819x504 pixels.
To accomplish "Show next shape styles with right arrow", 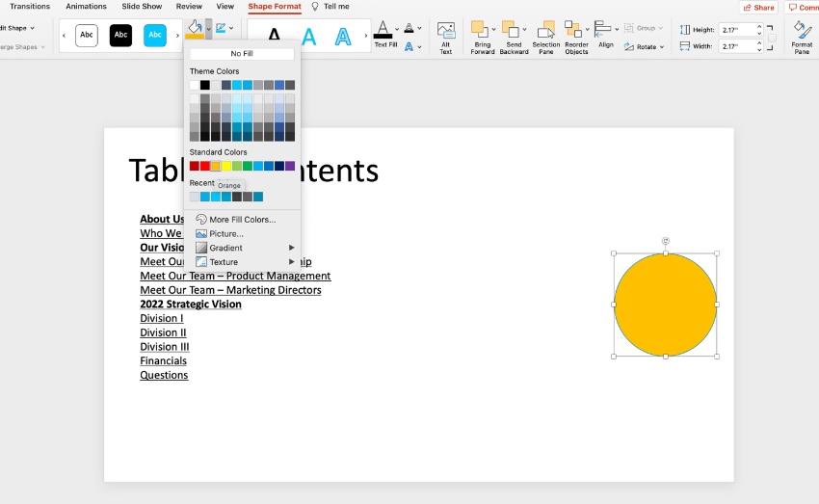I will (177, 36).
